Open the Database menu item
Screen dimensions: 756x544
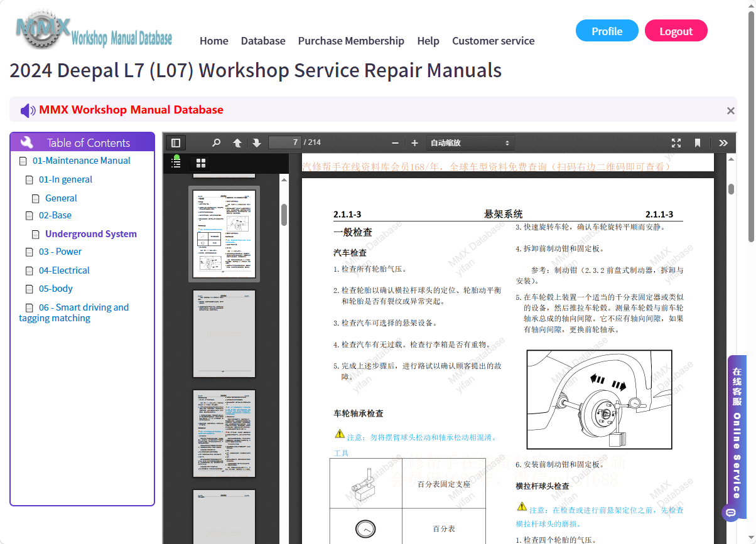[x=263, y=41]
